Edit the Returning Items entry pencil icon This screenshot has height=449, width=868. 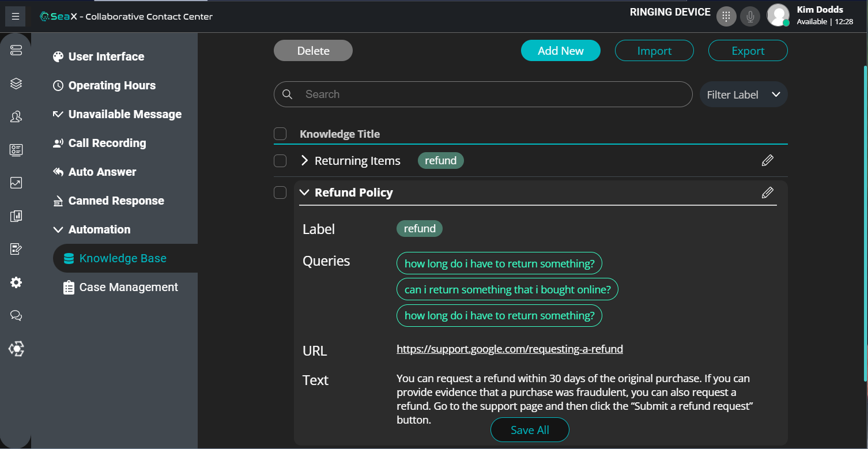pyautogui.click(x=767, y=161)
